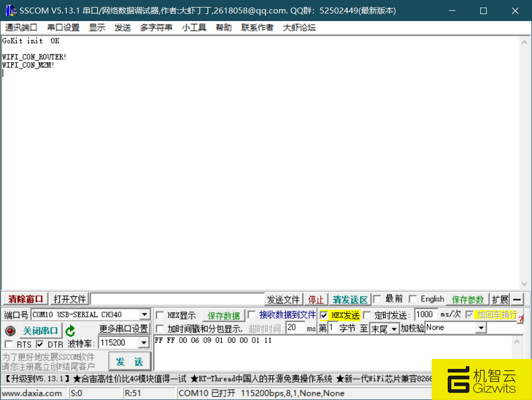Toggle the 最前 always-on-top checkbox
Screen dimensions: 532x400
click(x=377, y=299)
